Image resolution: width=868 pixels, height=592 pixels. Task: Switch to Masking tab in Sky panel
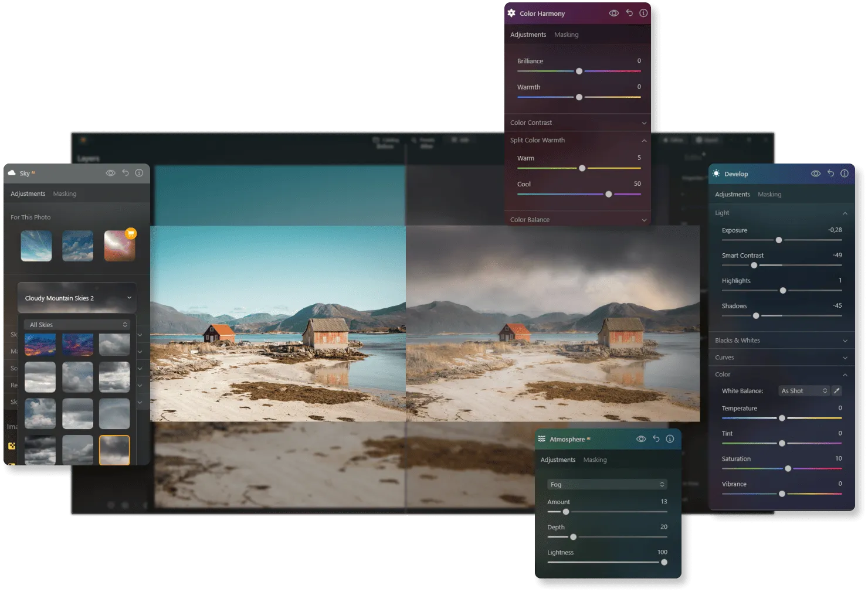point(65,193)
